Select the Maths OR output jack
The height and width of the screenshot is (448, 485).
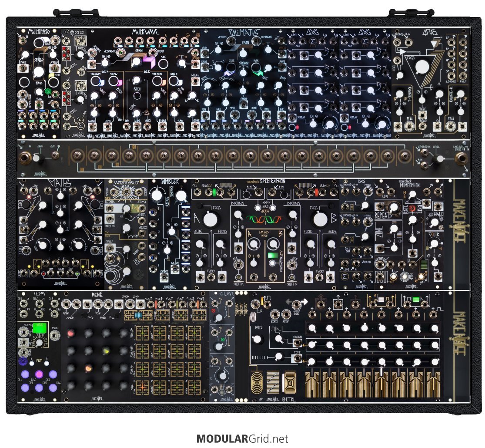click(51, 274)
